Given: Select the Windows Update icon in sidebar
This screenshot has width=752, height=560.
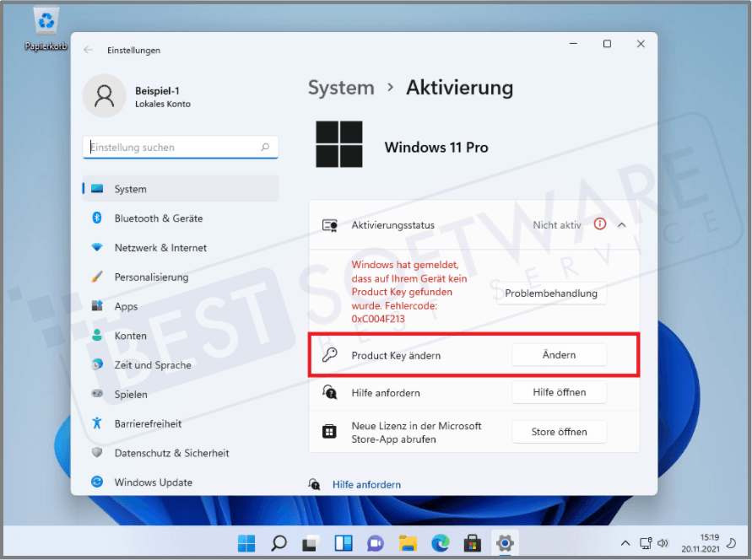Looking at the screenshot, I should (95, 482).
